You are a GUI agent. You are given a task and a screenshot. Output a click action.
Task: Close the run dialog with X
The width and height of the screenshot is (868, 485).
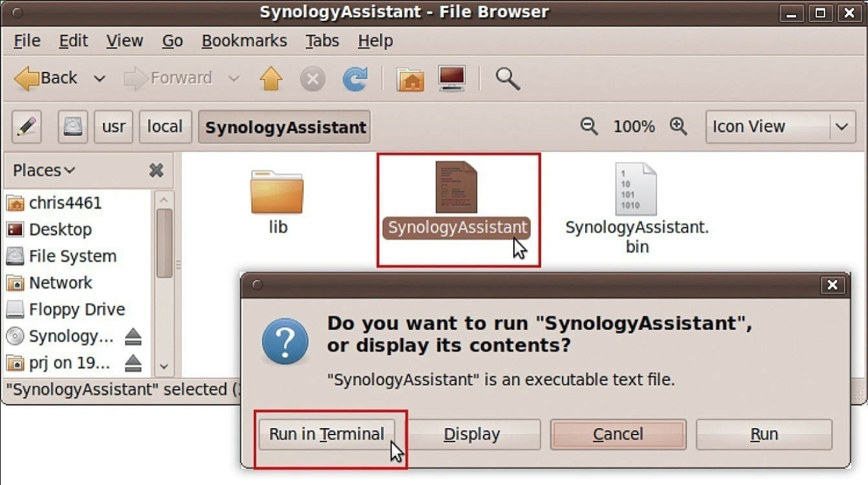(832, 284)
